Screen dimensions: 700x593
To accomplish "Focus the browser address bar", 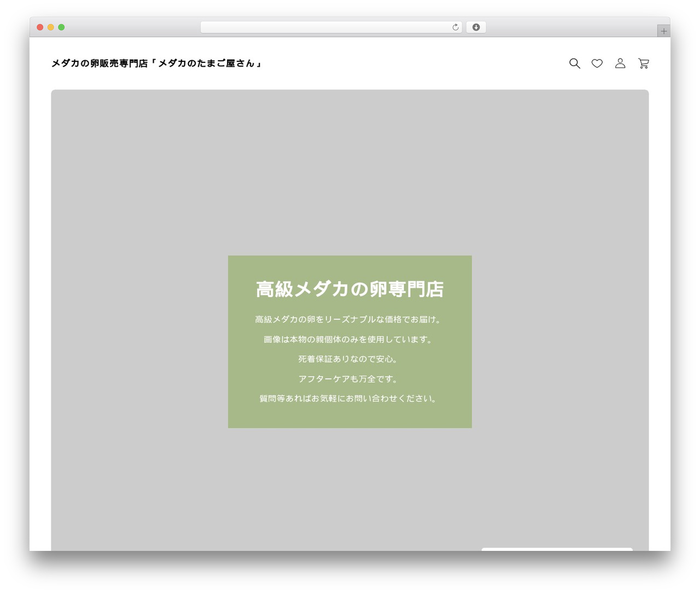I will coord(331,27).
